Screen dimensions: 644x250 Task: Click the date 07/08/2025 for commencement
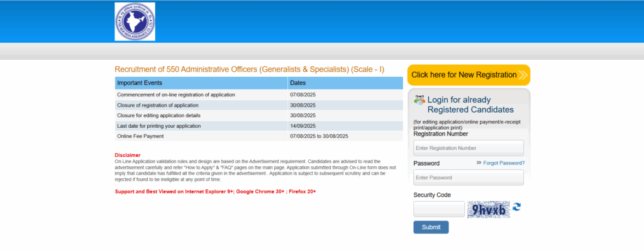click(x=303, y=94)
